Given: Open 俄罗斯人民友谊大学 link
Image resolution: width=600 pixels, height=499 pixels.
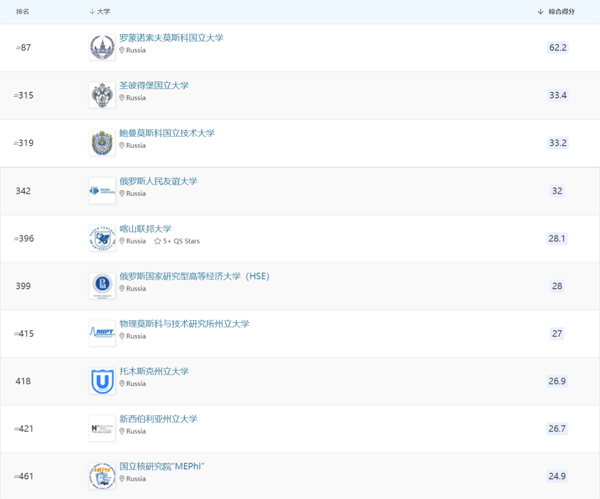Looking at the screenshot, I should pos(158,181).
